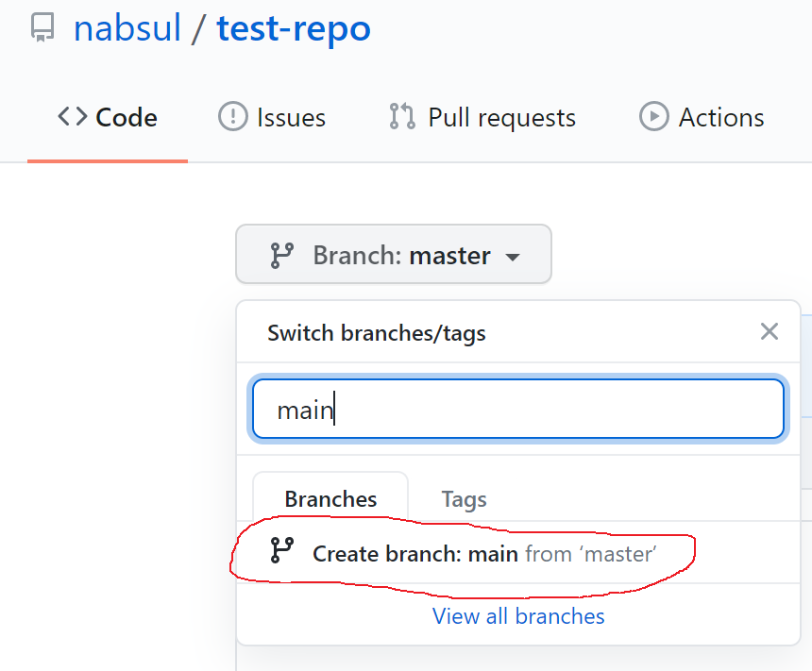
Task: Navigate to the nabsul profile link
Action: [127, 28]
